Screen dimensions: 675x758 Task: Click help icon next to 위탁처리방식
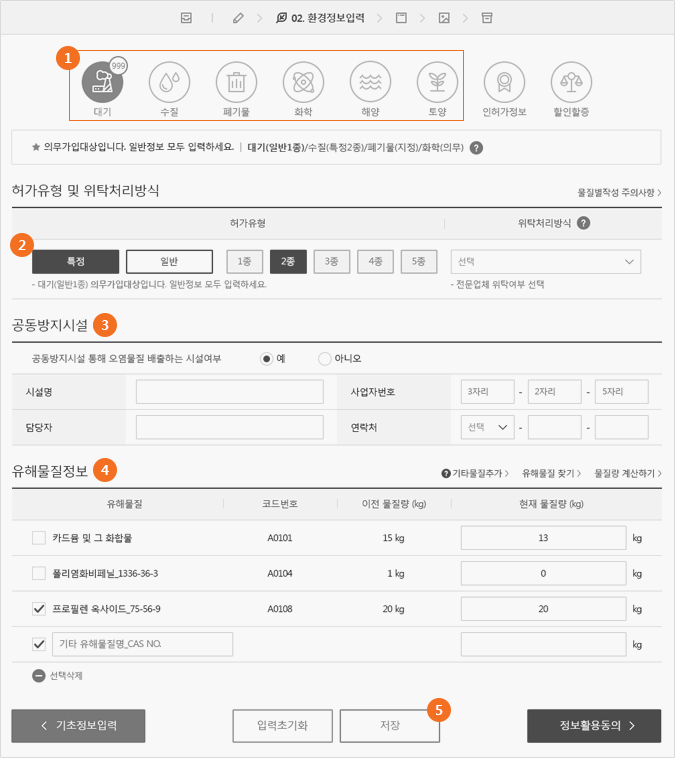point(584,223)
